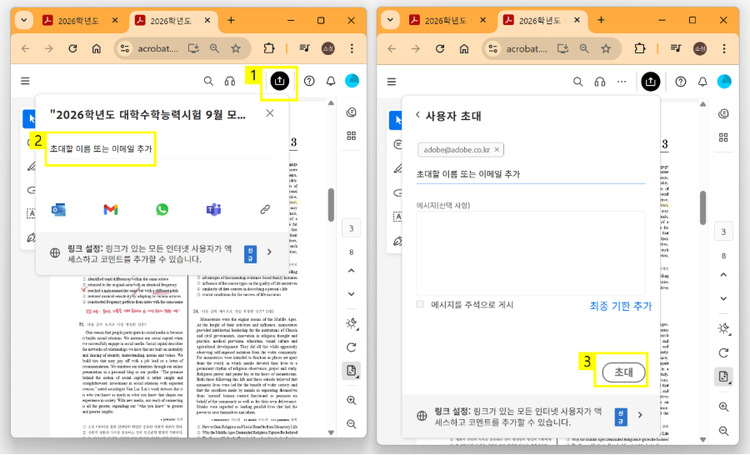Screen dimensions: 750x455
Task: Bookmark page star in right browser
Action: (606, 48)
